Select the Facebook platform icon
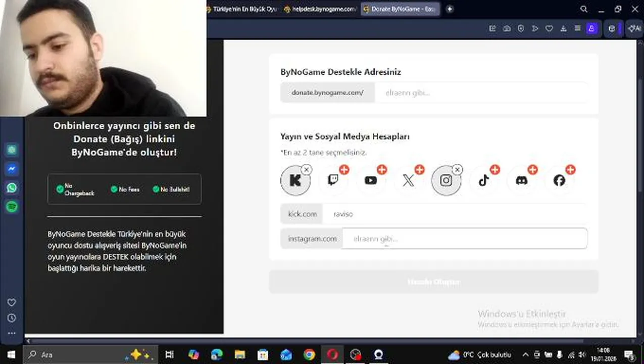The image size is (644, 364). coord(559,180)
